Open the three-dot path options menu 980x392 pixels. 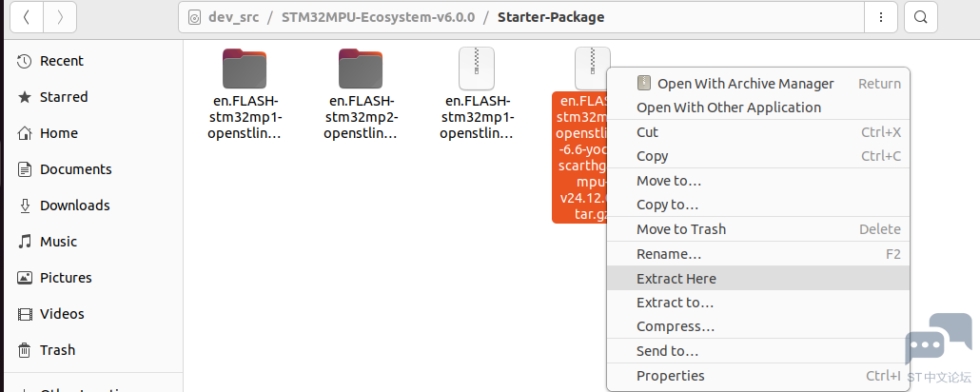pos(881,17)
